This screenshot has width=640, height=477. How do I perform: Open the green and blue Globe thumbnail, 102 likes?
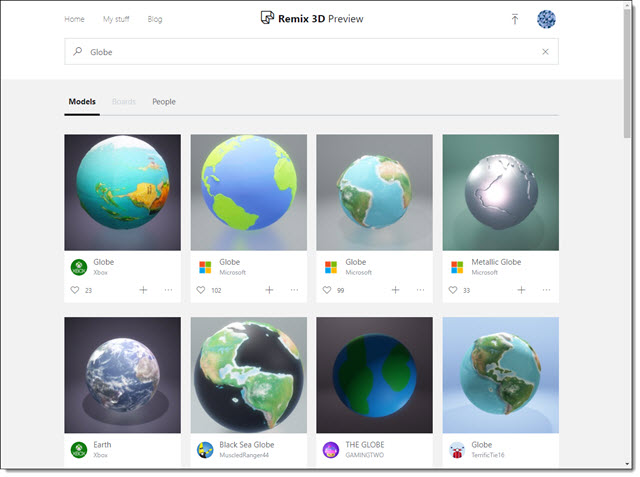(x=249, y=192)
